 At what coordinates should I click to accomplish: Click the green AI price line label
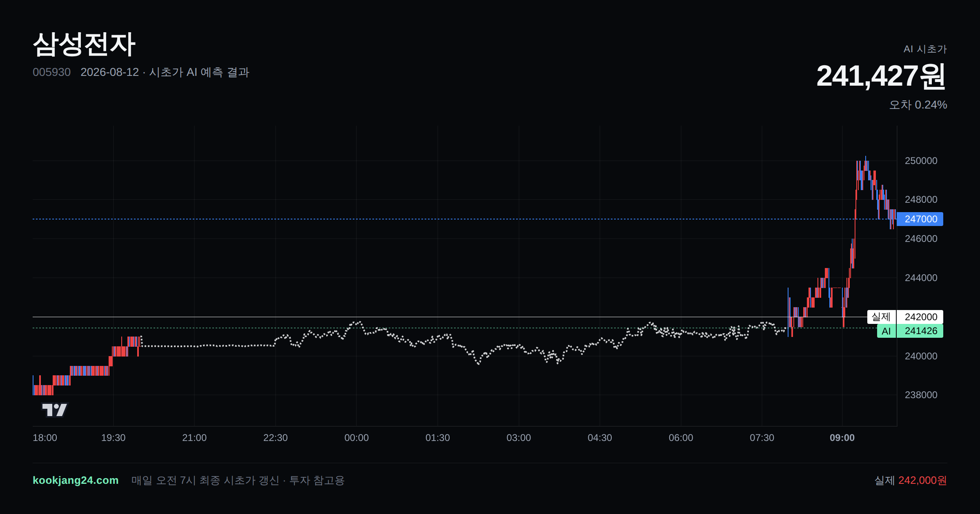(886, 331)
